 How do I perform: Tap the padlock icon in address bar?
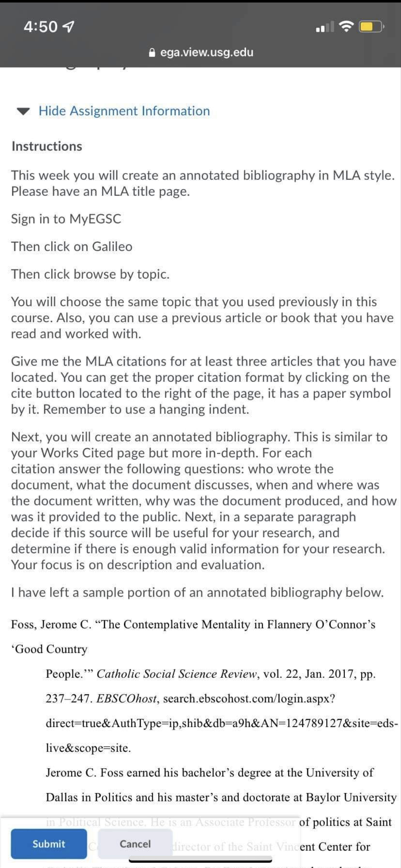click(x=152, y=52)
